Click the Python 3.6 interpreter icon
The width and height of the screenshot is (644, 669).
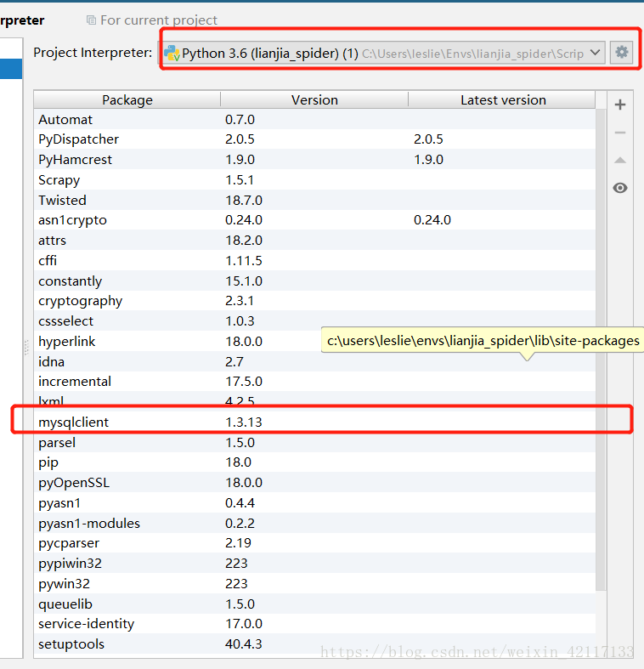[172, 54]
